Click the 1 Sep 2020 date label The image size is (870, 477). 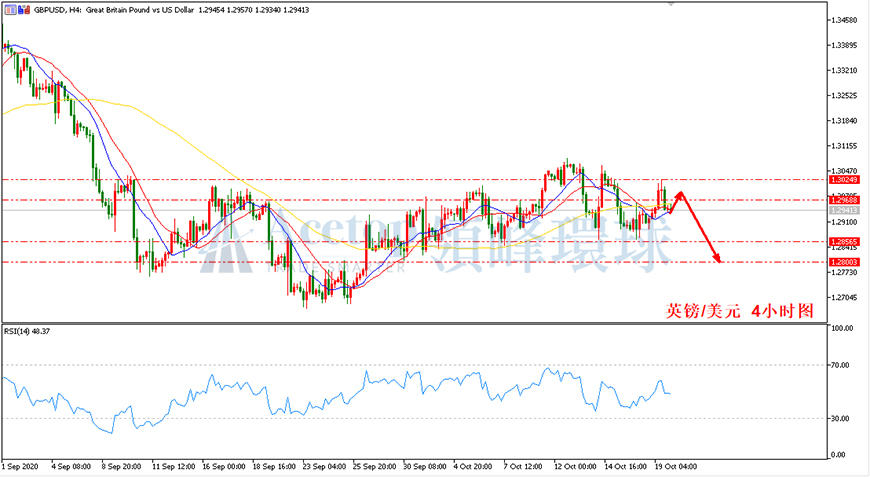pos(20,466)
